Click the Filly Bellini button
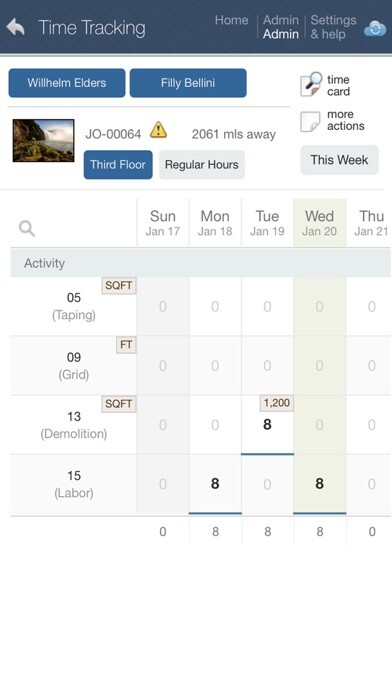Screen dimensions: 392x696 (x=188, y=83)
